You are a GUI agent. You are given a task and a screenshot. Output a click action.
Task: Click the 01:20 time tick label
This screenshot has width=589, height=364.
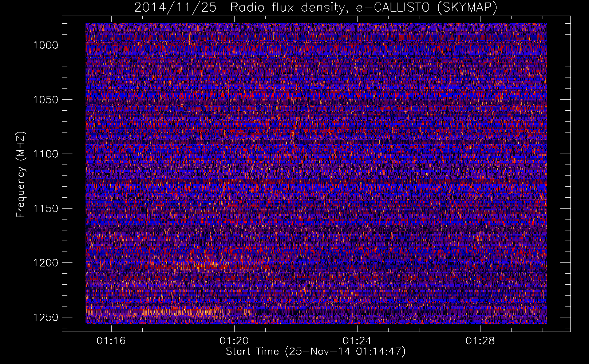coord(234,341)
